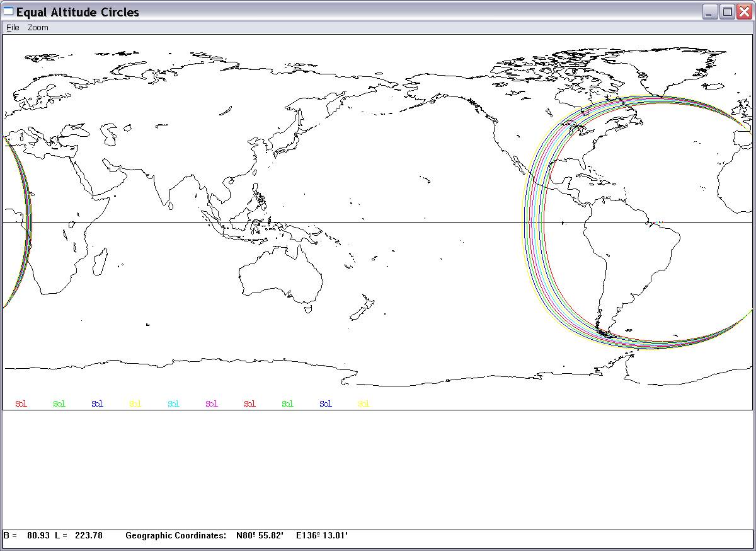
Task: Maximize the Equal Altitude Circles window
Action: click(727, 12)
